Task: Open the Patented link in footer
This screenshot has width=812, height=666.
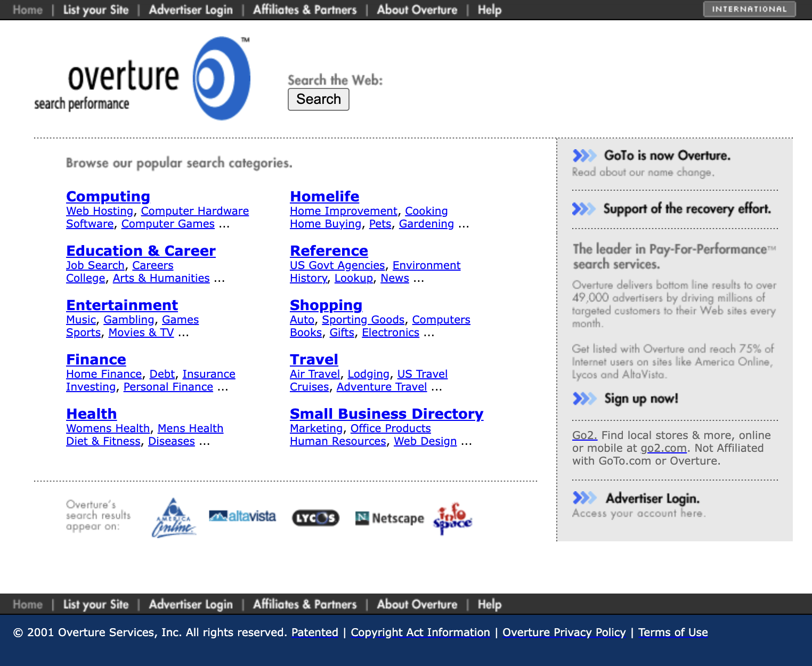Action: 315,632
